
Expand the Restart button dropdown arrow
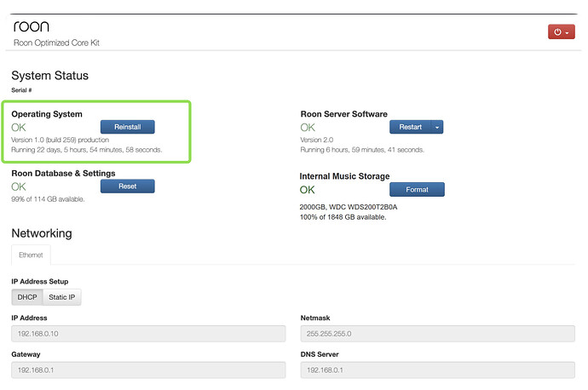[437, 127]
